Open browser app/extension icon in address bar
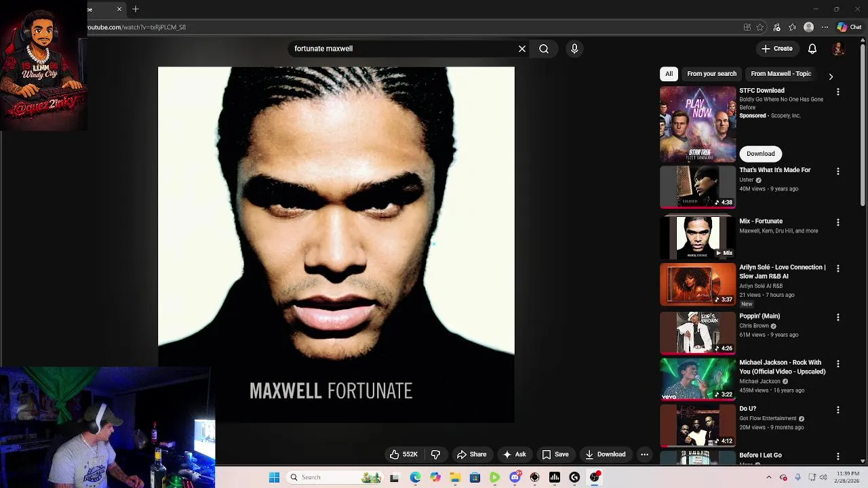Screen dimensions: 868x488 747,27
